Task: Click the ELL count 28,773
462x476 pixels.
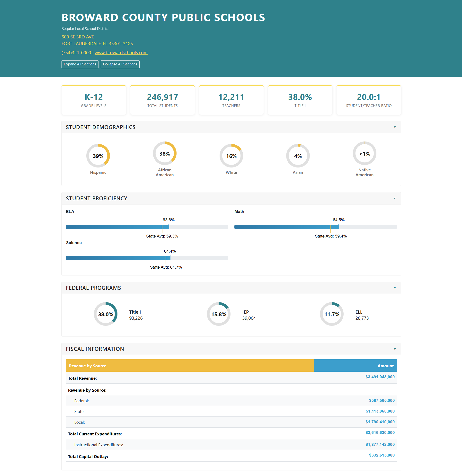Action: point(362,318)
